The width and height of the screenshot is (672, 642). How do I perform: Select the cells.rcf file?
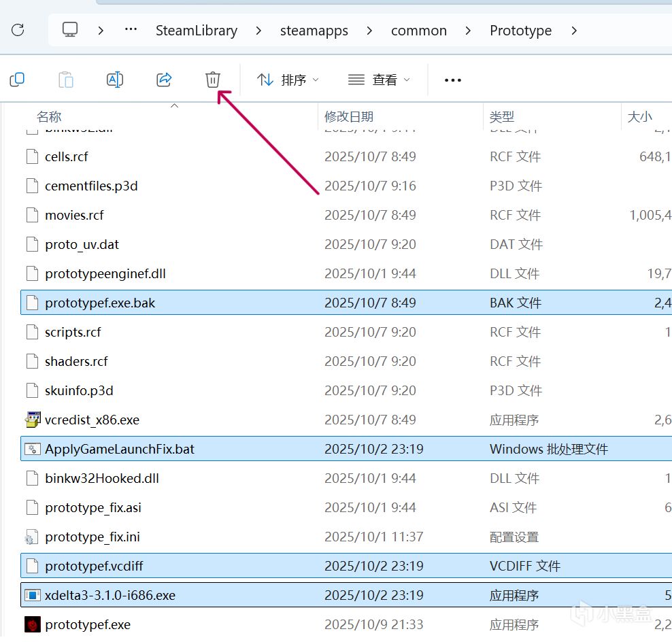346,156
